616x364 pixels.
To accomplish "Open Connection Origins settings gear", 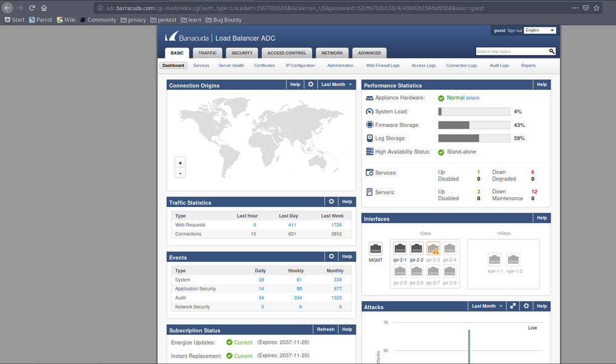I will point(311,84).
